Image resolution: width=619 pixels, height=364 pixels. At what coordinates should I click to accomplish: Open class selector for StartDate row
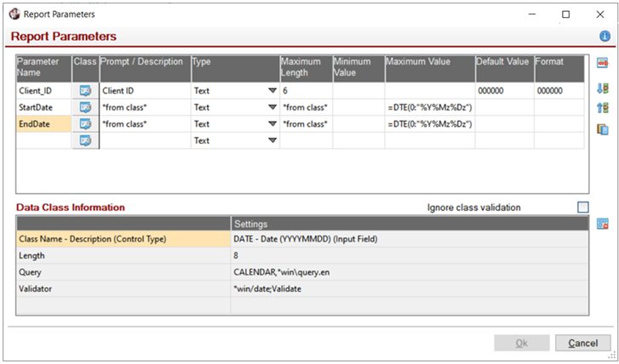point(85,107)
